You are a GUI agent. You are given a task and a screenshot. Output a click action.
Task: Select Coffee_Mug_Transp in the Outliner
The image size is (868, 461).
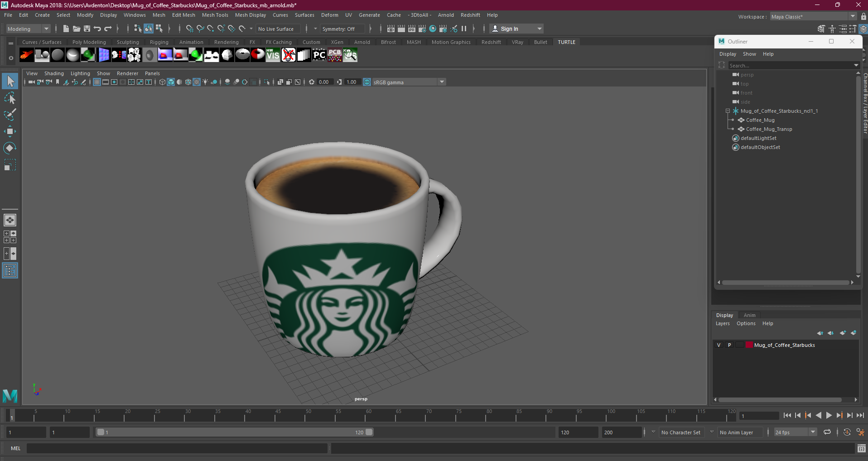tap(769, 129)
